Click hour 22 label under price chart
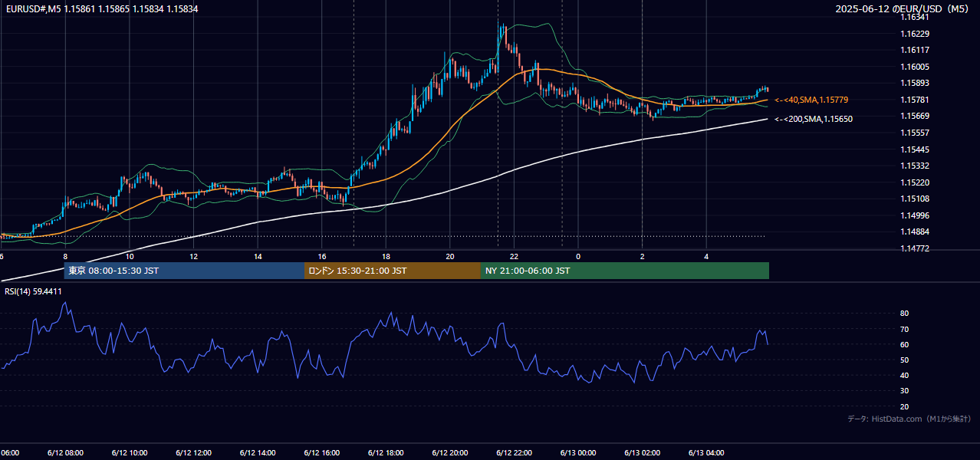 pyautogui.click(x=514, y=256)
